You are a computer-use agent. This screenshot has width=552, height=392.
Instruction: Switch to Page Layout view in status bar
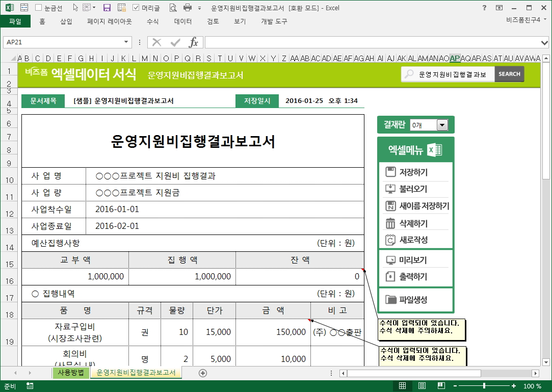pos(422,386)
